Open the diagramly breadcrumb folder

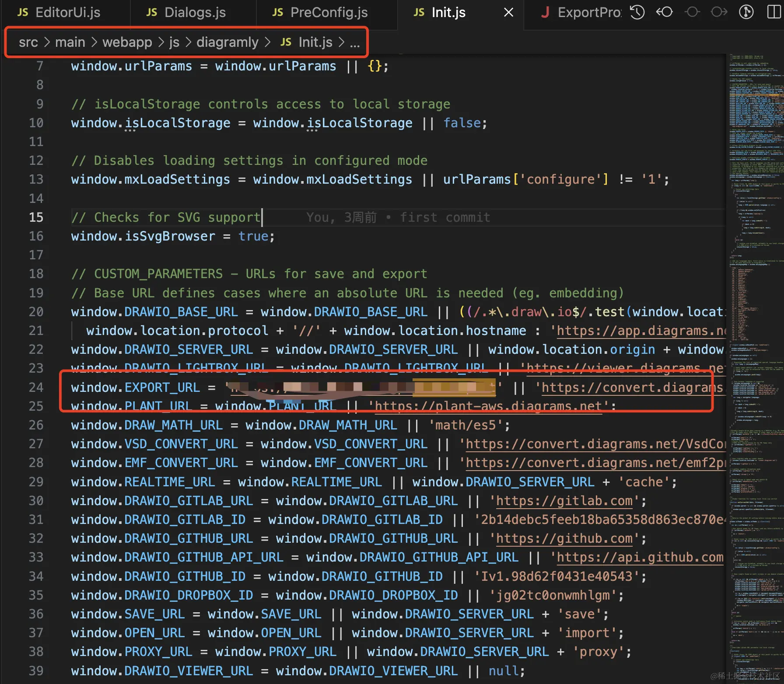click(227, 42)
